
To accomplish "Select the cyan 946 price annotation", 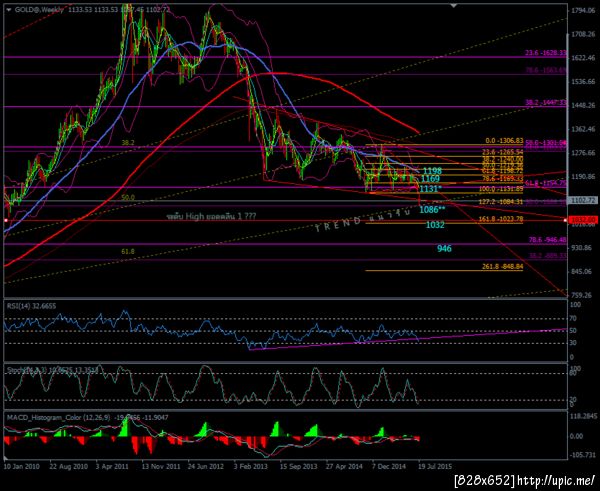I will pos(444,249).
